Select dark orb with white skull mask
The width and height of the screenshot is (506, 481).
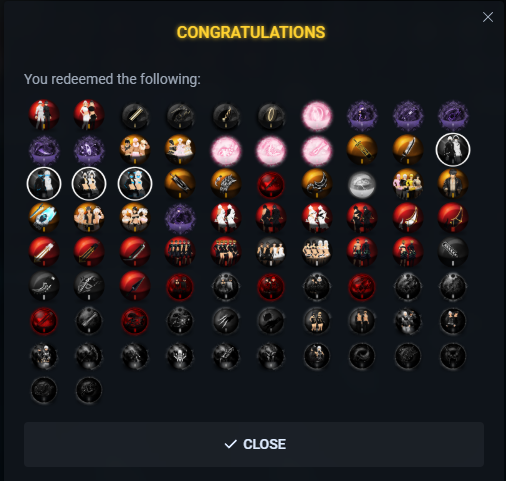click(x=180, y=356)
